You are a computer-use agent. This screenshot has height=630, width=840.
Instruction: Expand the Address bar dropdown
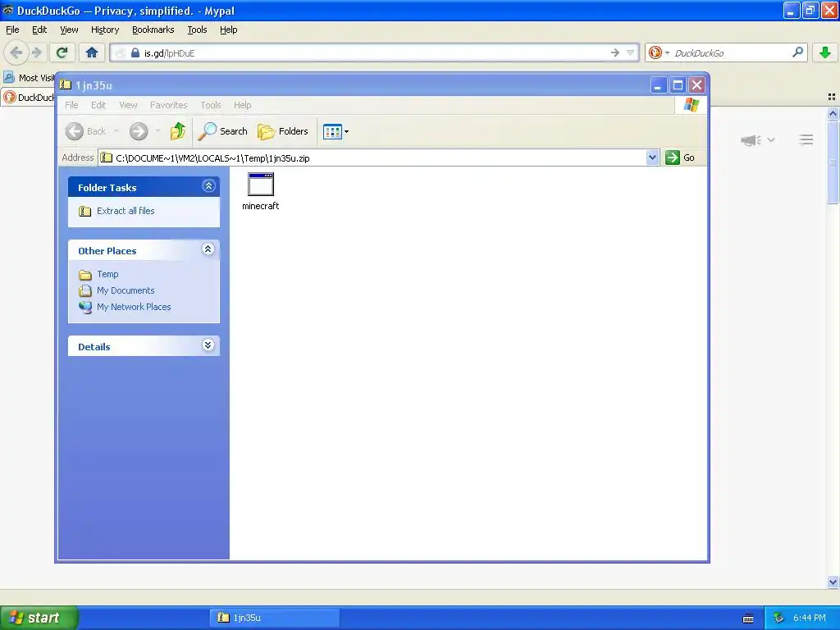click(652, 157)
